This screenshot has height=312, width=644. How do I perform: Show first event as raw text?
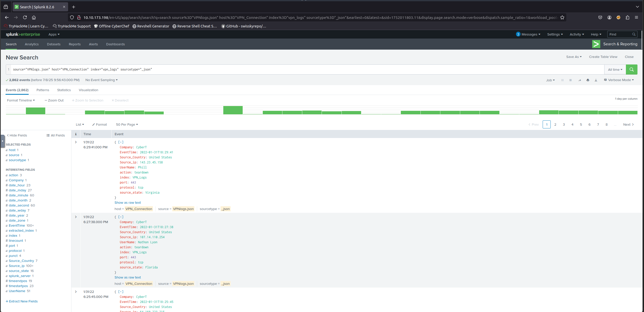pos(127,202)
